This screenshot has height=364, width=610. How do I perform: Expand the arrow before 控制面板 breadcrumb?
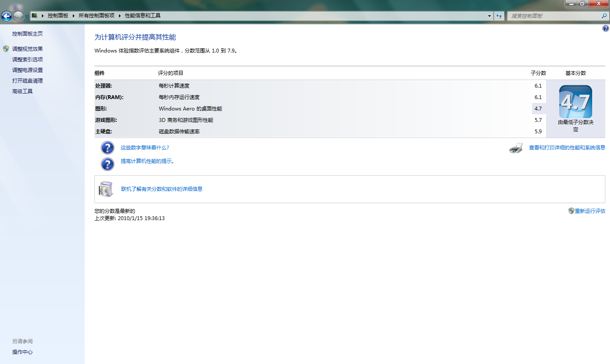[42, 16]
